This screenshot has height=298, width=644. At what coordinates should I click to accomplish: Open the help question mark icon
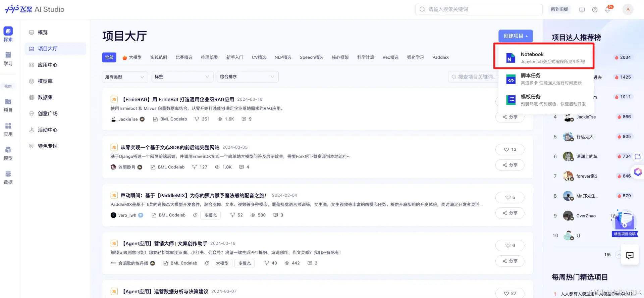coord(595,9)
